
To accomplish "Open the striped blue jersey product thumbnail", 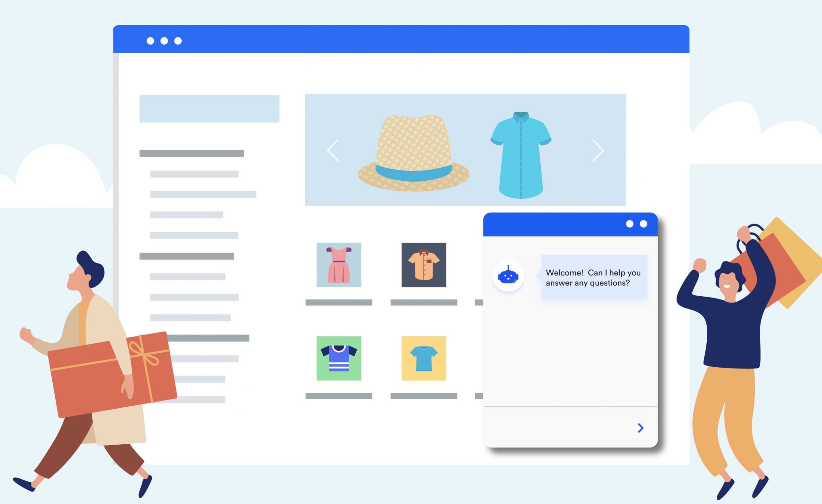I will tap(339, 358).
